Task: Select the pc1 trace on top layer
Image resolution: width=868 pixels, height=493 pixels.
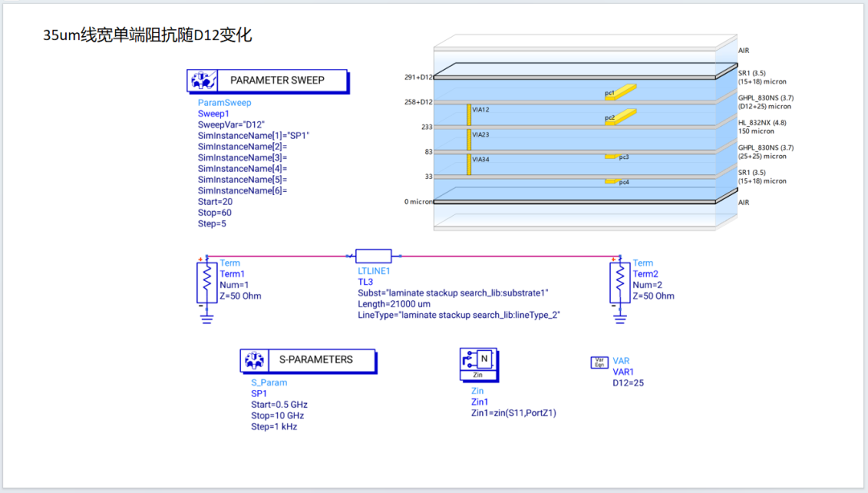Action: (x=621, y=90)
